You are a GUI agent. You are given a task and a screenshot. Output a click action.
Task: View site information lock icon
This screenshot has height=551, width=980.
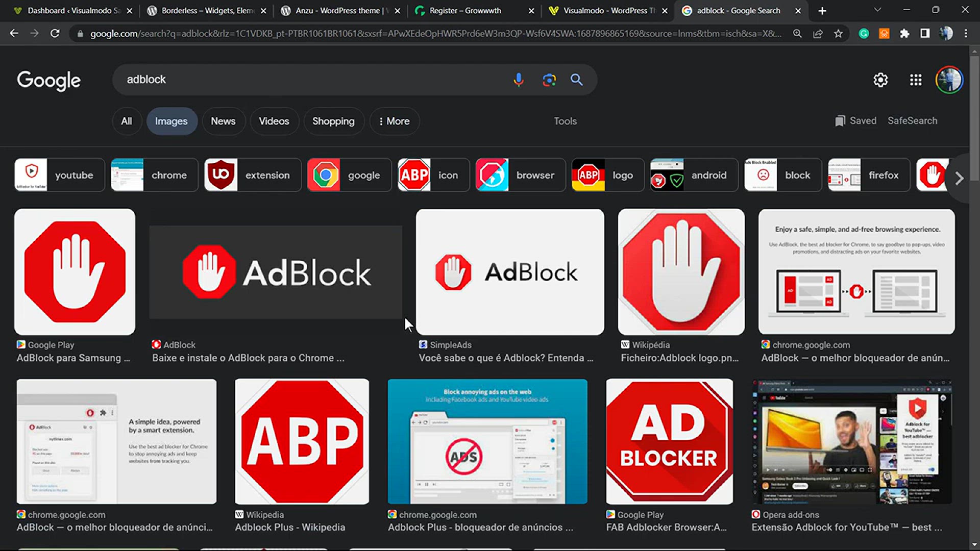(x=80, y=34)
